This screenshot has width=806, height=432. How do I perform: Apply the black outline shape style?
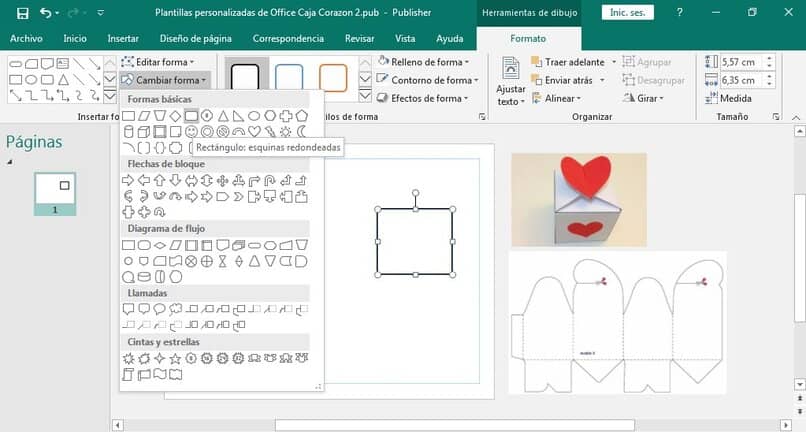245,78
